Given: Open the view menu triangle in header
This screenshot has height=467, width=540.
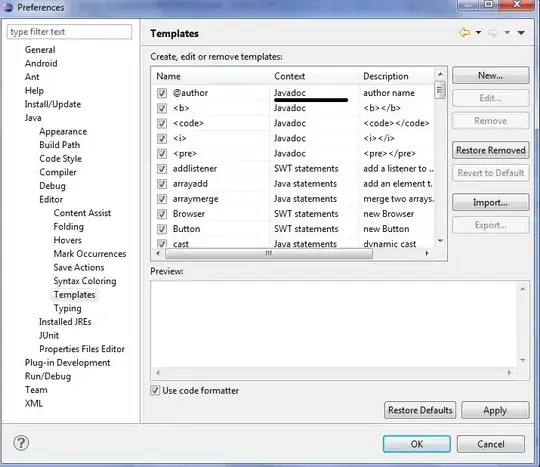Looking at the screenshot, I should 521,33.
